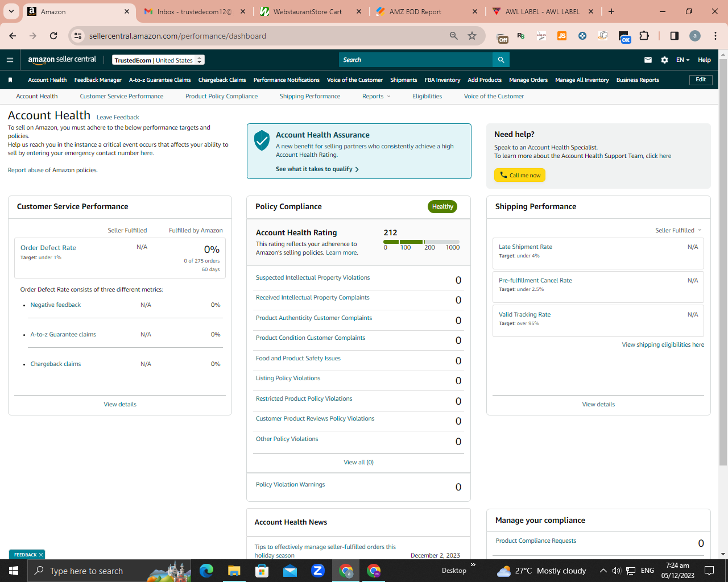Open Feedback Manager in the top menu
728x582 pixels.
[x=98, y=80]
